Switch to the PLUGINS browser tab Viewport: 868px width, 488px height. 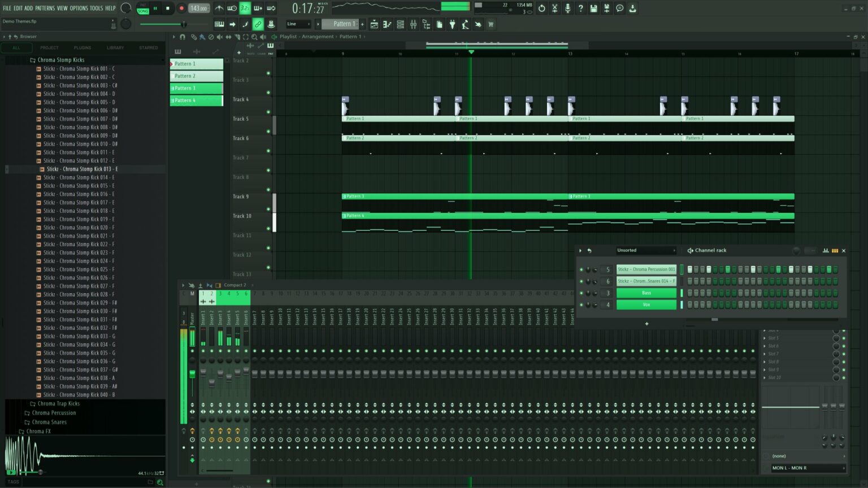[x=82, y=47]
